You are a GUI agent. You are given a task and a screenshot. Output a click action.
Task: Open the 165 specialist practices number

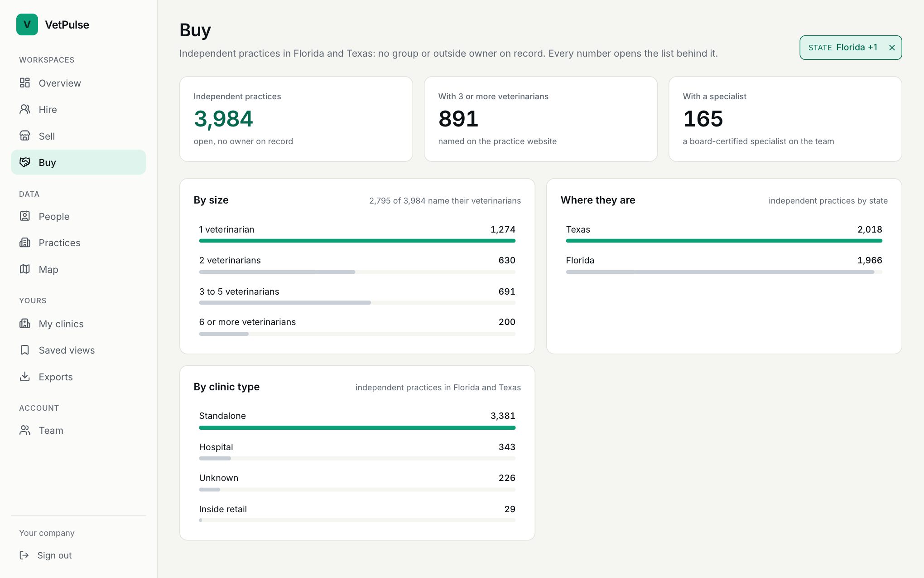click(x=703, y=119)
